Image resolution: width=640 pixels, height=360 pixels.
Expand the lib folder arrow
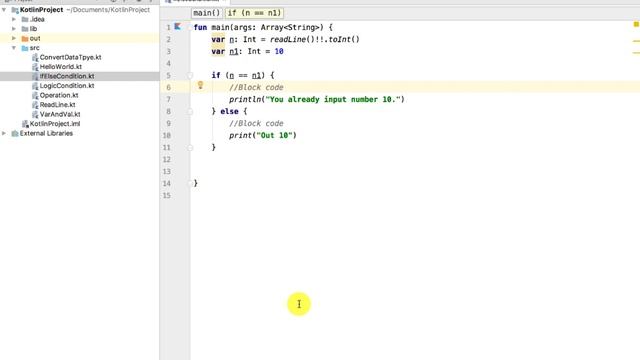(x=14, y=29)
